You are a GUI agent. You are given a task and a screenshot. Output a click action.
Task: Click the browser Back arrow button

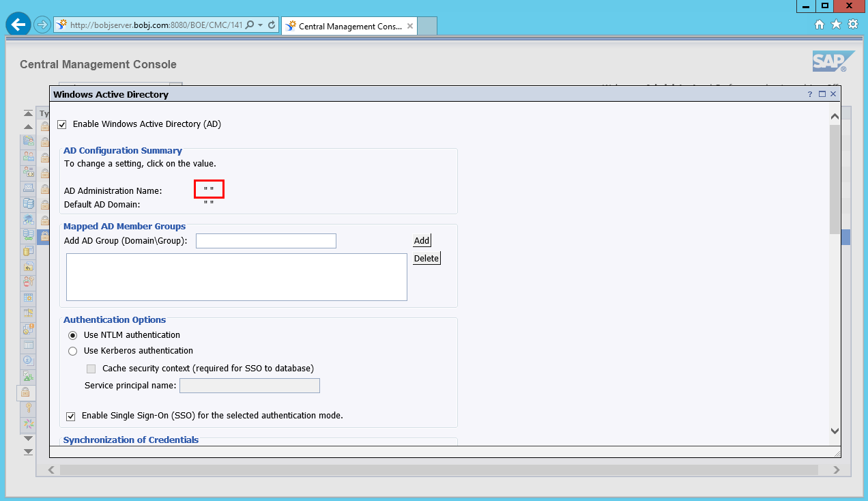click(18, 25)
